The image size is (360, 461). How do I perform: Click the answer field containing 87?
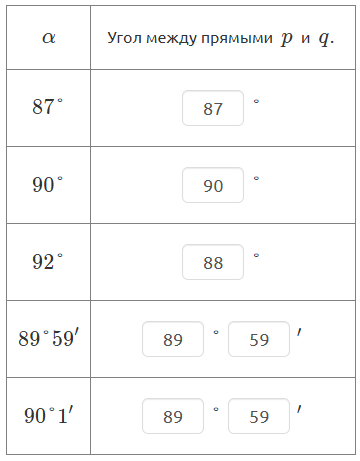click(213, 108)
